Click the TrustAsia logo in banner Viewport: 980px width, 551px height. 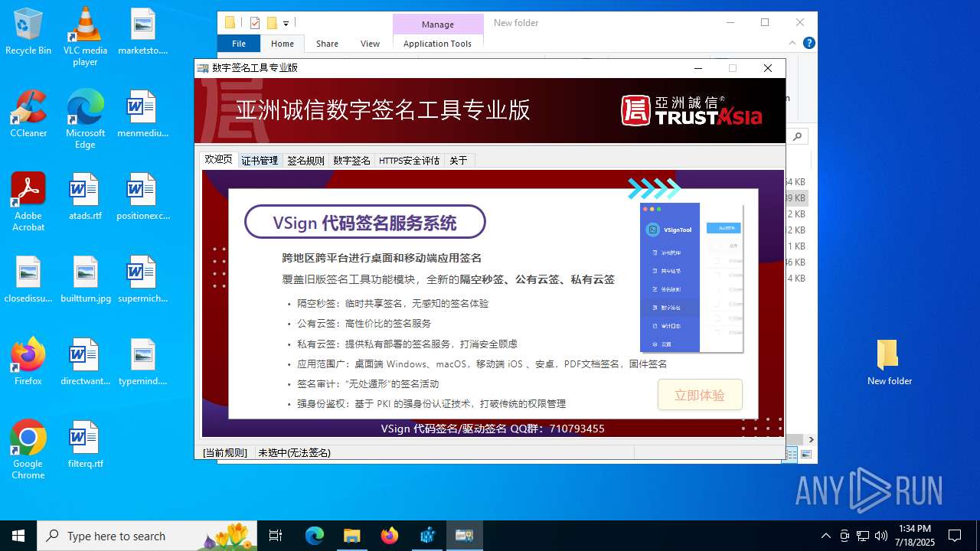[x=691, y=111]
